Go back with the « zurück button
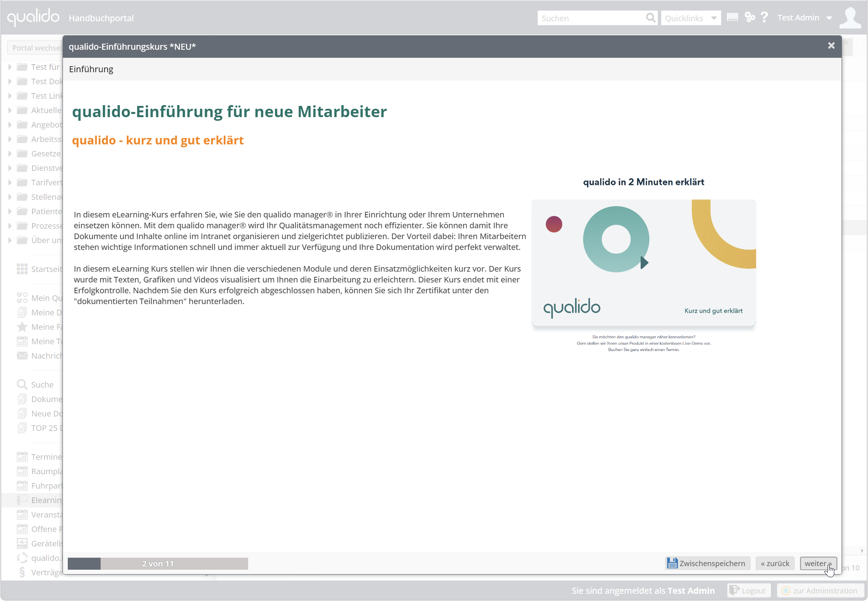This screenshot has width=868, height=601. (775, 563)
